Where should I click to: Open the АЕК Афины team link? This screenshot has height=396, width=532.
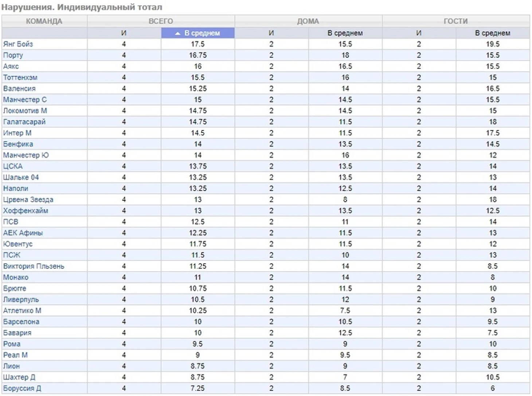click(23, 233)
